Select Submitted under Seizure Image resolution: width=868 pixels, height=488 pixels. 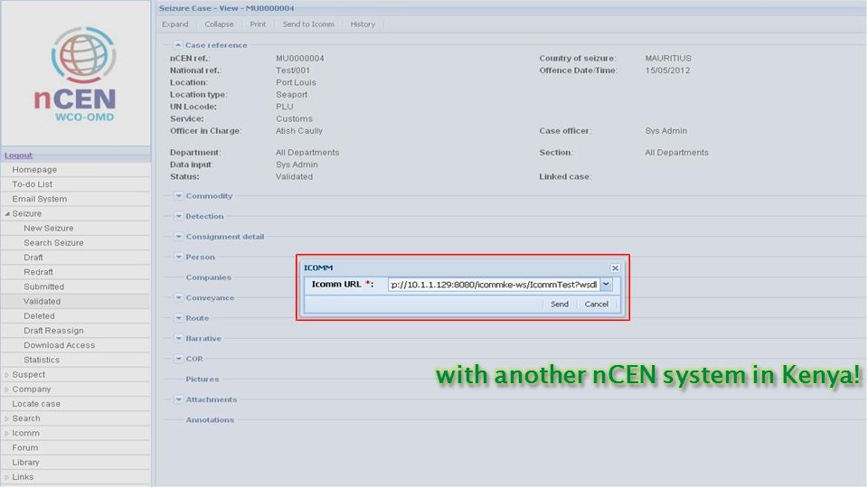pos(43,286)
